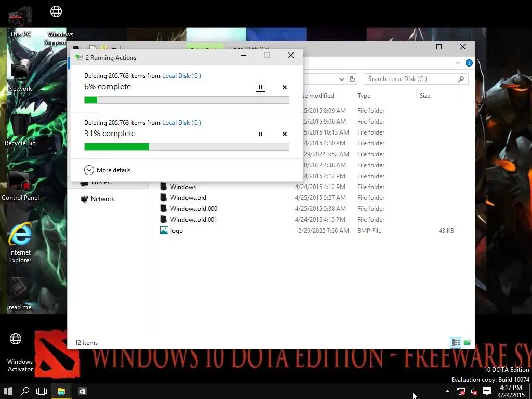Open Task View from taskbar
The image size is (532, 399).
42,391
